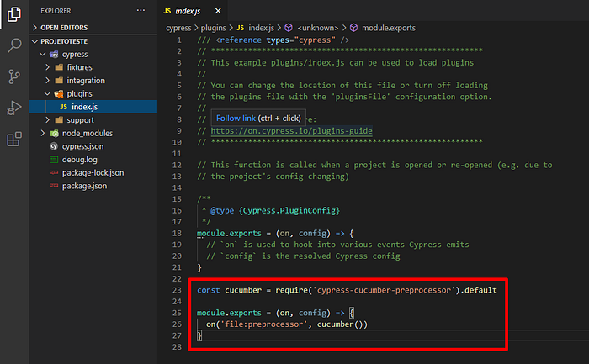Close the index.js editor tab
Viewport: 589px width, 364px height.
(218, 11)
